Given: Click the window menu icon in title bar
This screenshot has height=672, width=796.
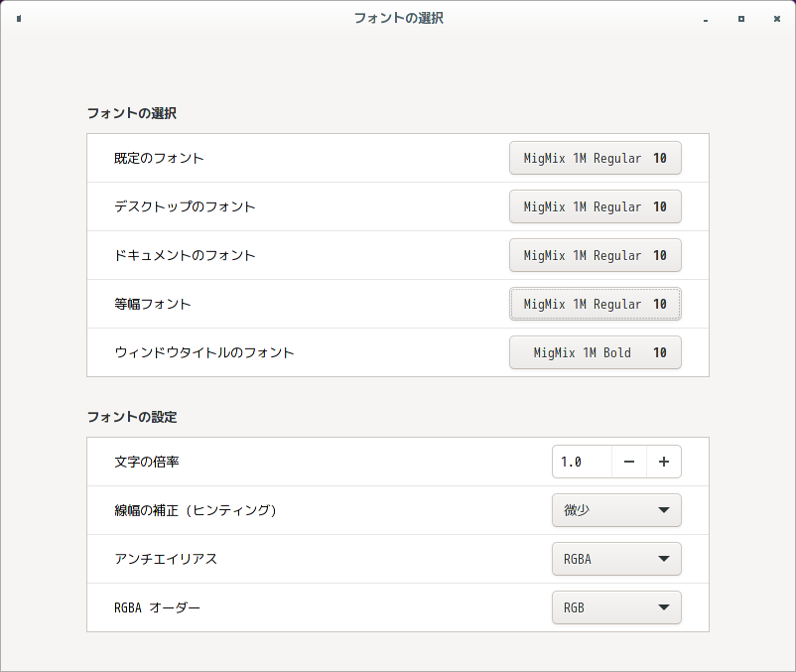Looking at the screenshot, I should click(19, 19).
